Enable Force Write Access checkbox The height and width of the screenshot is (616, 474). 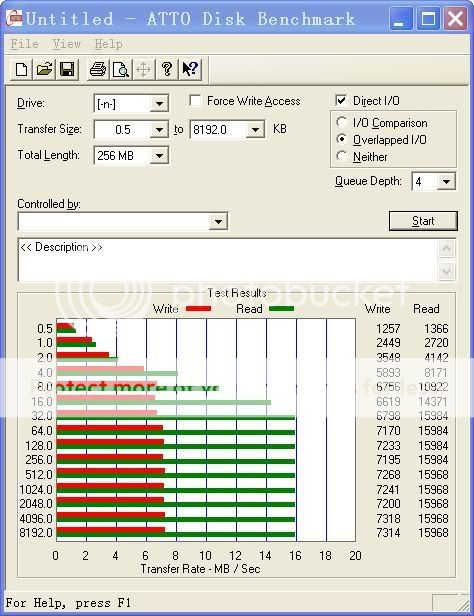(195, 101)
